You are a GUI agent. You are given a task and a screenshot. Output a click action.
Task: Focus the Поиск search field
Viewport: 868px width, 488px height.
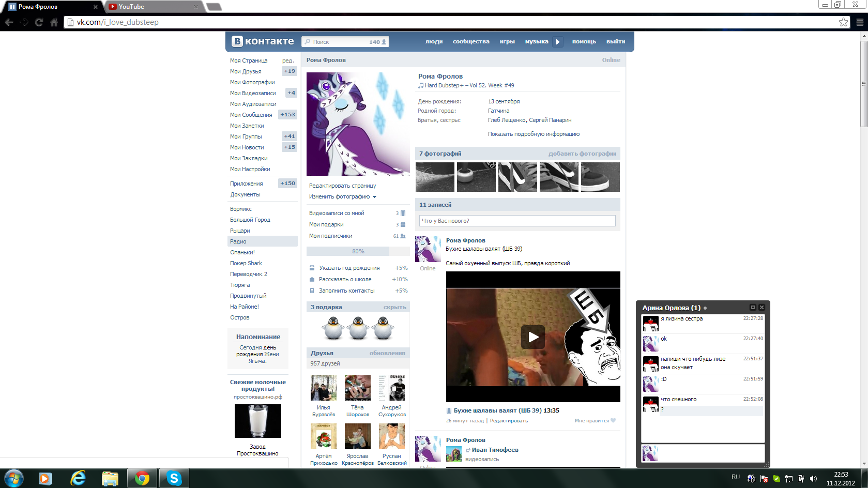pyautogui.click(x=345, y=42)
